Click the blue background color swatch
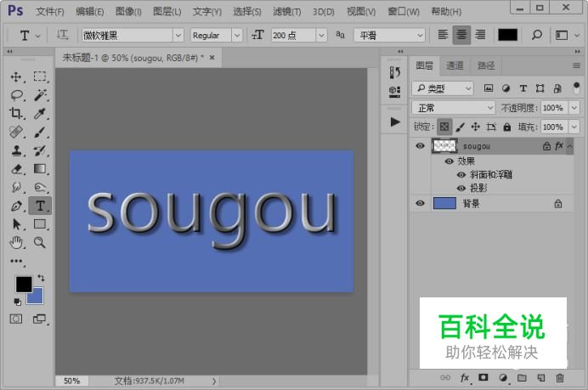 coord(37,297)
